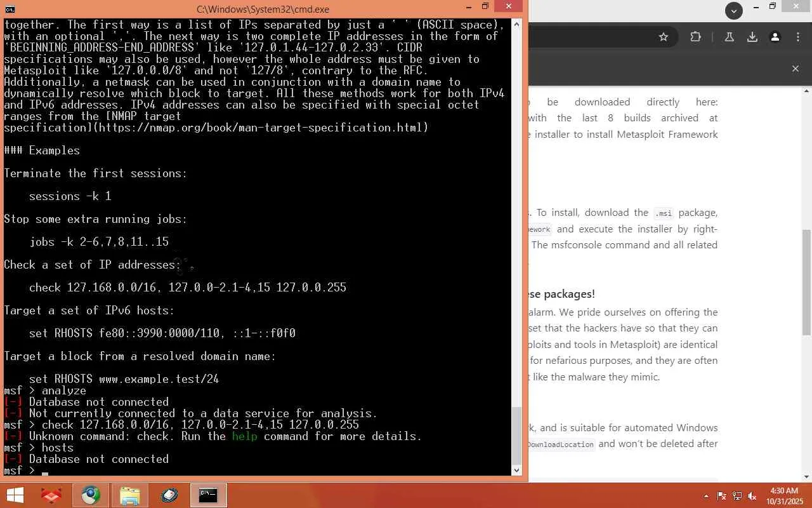812x508 pixels.
Task: Click the Chrome page scroll-down arrow
Action: pyautogui.click(x=807, y=476)
